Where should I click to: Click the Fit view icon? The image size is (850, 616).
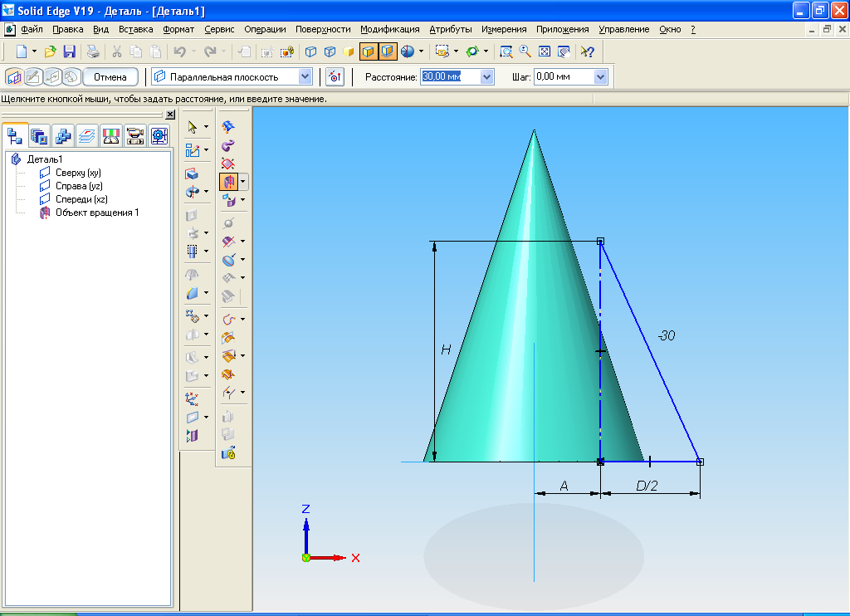[x=545, y=51]
